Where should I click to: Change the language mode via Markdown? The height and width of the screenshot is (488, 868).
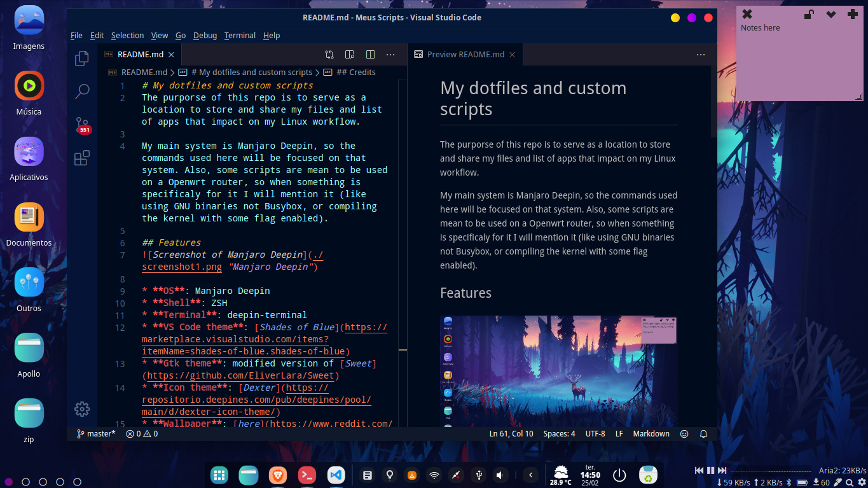click(x=651, y=434)
